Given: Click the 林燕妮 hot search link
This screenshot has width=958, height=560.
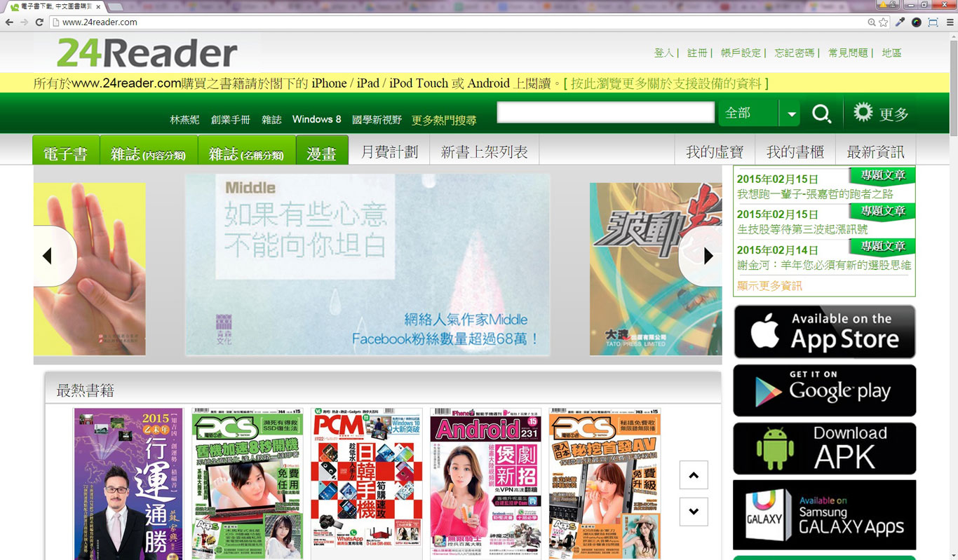Looking at the screenshot, I should [x=184, y=120].
